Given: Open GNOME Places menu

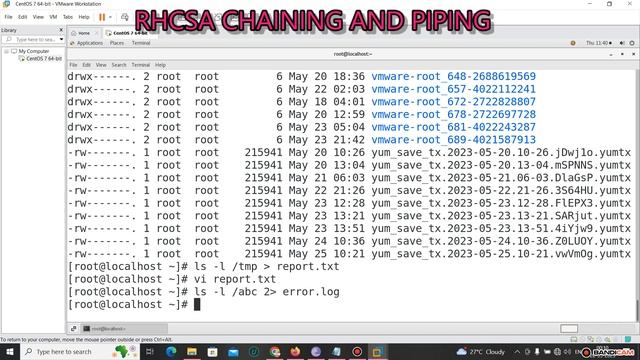Looking at the screenshot, I should pos(117,43).
